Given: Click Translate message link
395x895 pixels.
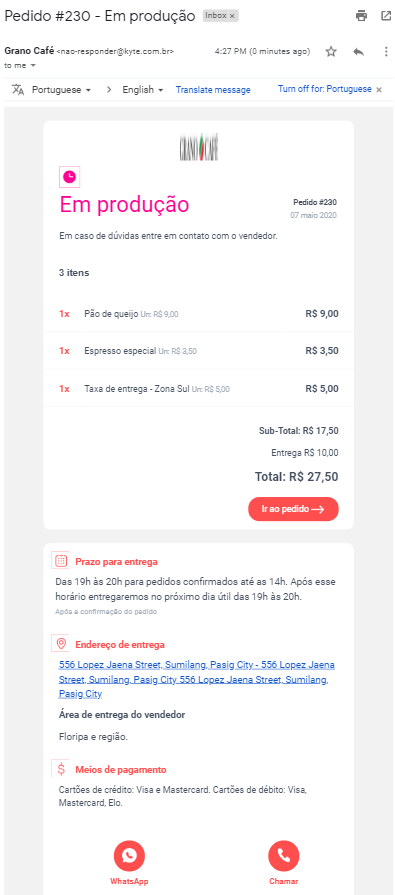Looking at the screenshot, I should (x=213, y=90).
